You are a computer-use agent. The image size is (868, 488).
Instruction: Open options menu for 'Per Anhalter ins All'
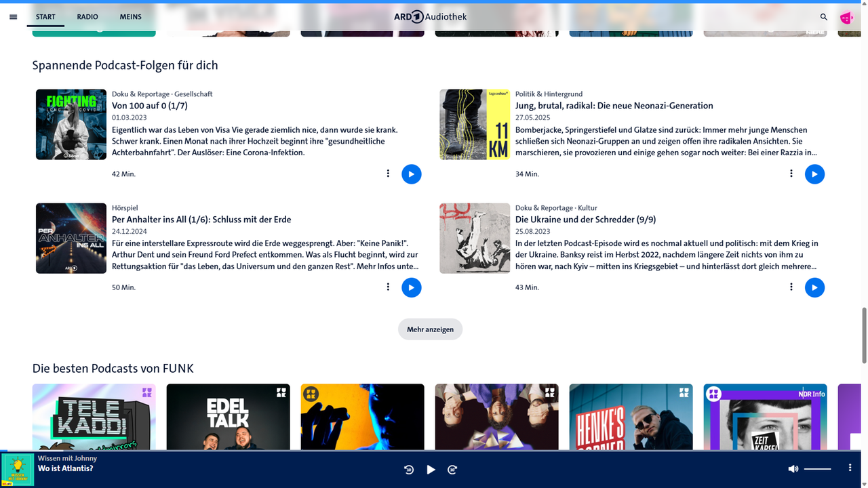(x=388, y=287)
